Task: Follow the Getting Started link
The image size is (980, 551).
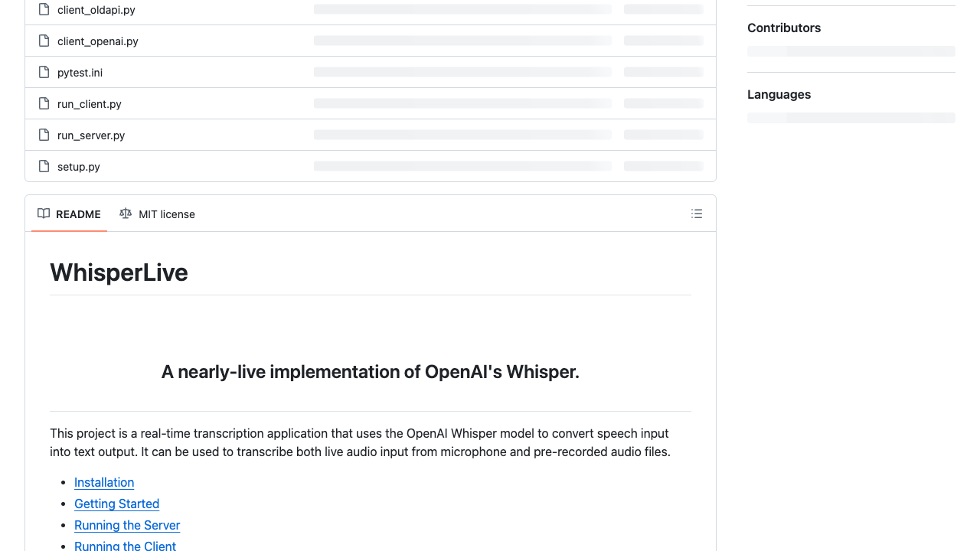Action: [x=116, y=504]
